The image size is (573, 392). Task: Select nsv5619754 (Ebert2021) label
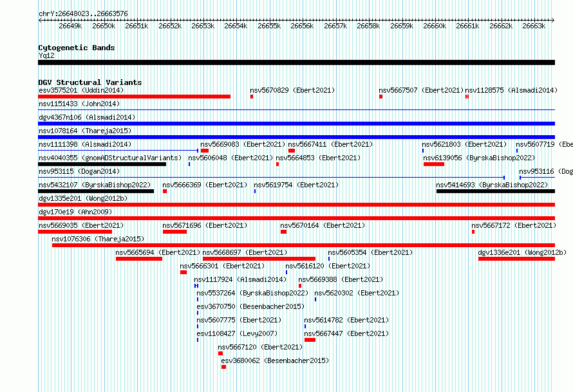point(296,185)
